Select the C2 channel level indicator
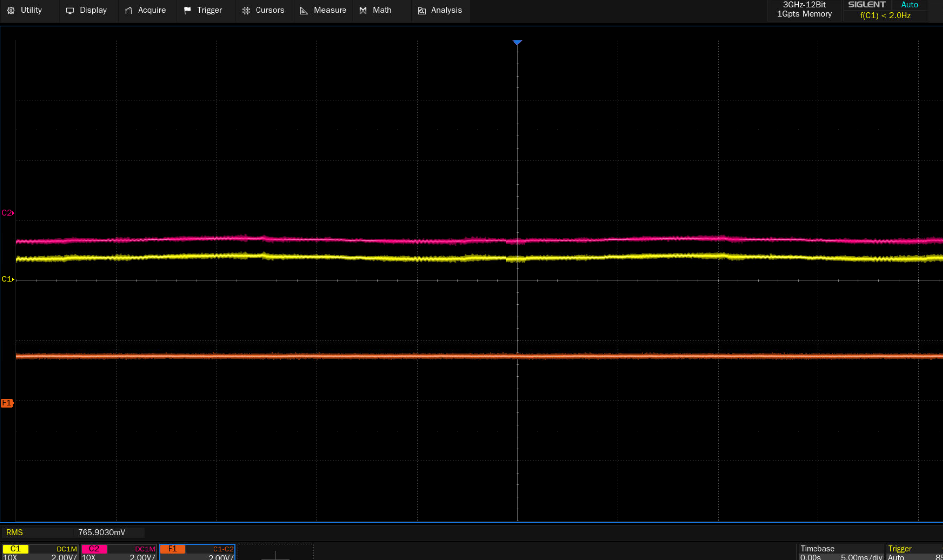 pyautogui.click(x=7, y=213)
